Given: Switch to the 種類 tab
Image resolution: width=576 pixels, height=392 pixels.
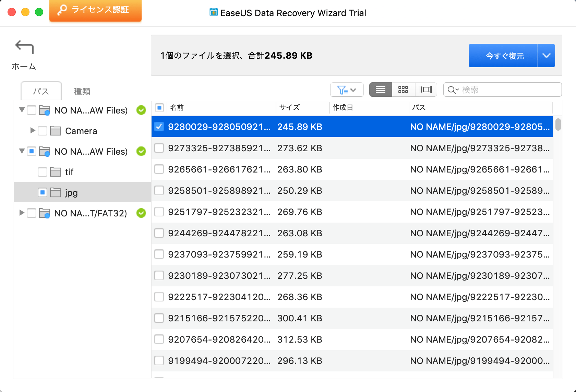Looking at the screenshot, I should tap(82, 91).
